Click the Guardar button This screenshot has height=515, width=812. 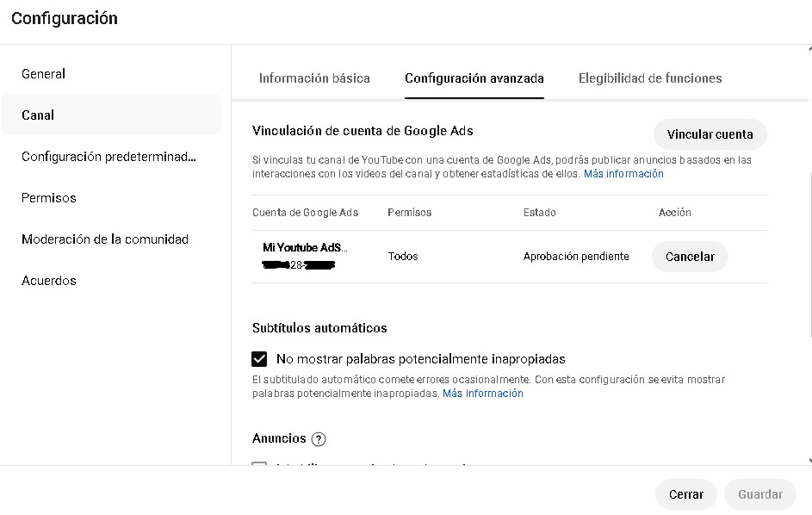tap(760, 494)
